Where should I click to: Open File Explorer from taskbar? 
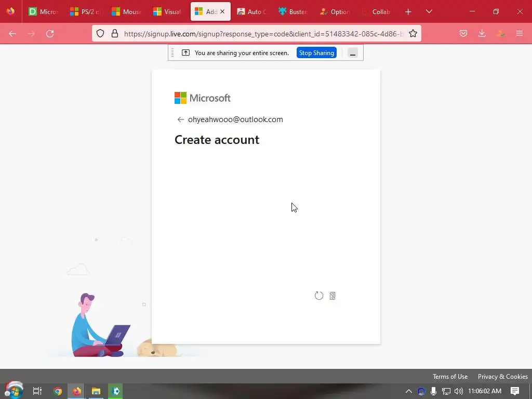coord(96,391)
